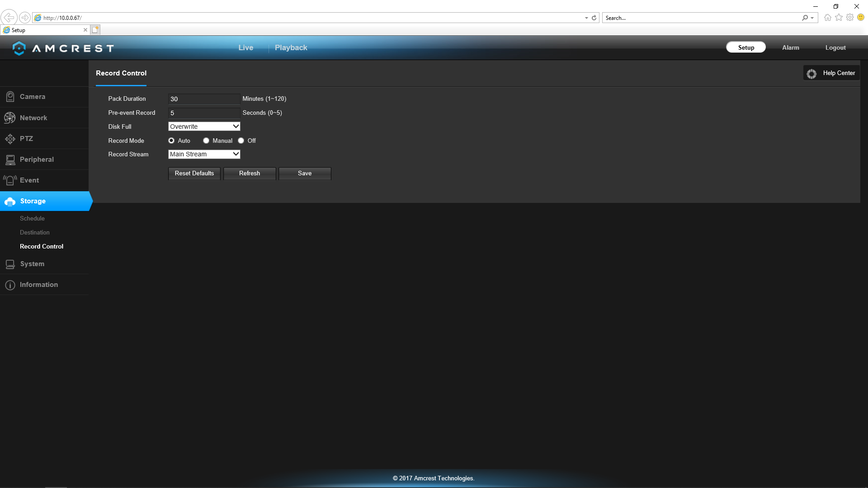
Task: Log out via Logout link
Action: coord(835,48)
